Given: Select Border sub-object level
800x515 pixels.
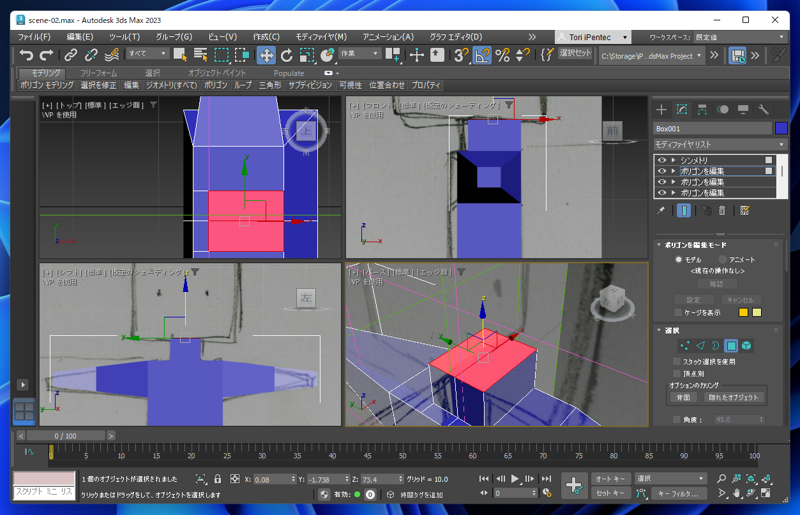Looking at the screenshot, I should coord(715,346).
